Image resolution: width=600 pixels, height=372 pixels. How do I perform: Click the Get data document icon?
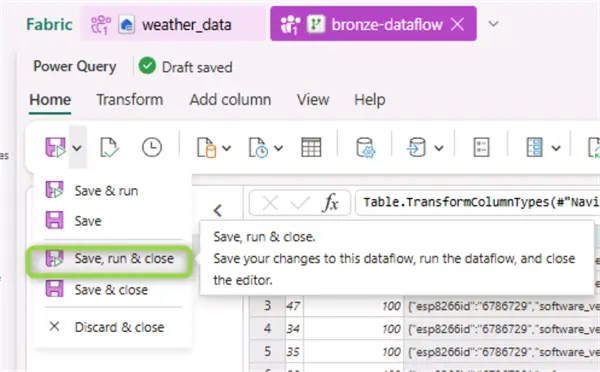207,148
